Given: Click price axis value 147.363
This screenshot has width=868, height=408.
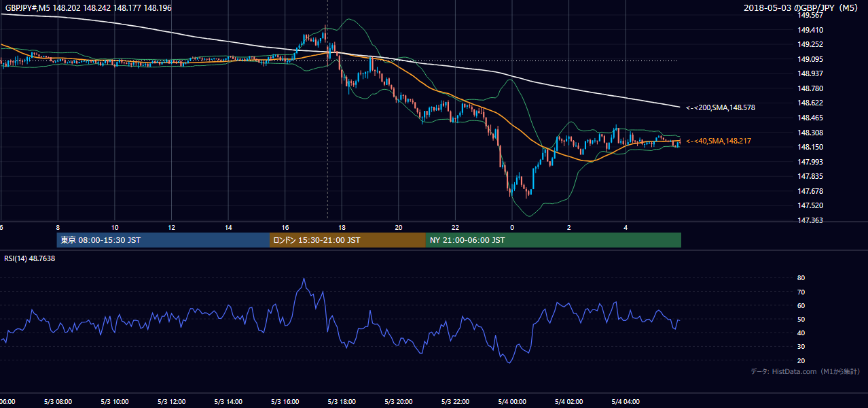Looking at the screenshot, I should (810, 220).
